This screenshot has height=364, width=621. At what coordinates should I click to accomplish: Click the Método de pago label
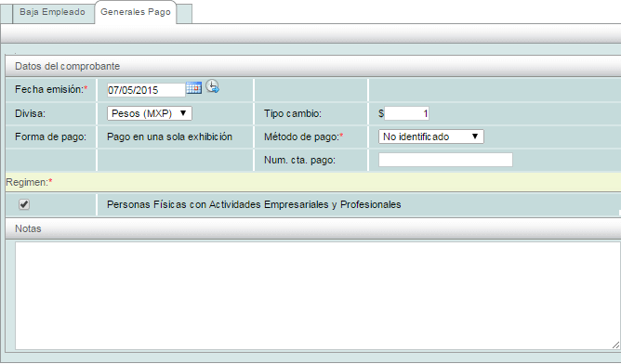tap(303, 136)
